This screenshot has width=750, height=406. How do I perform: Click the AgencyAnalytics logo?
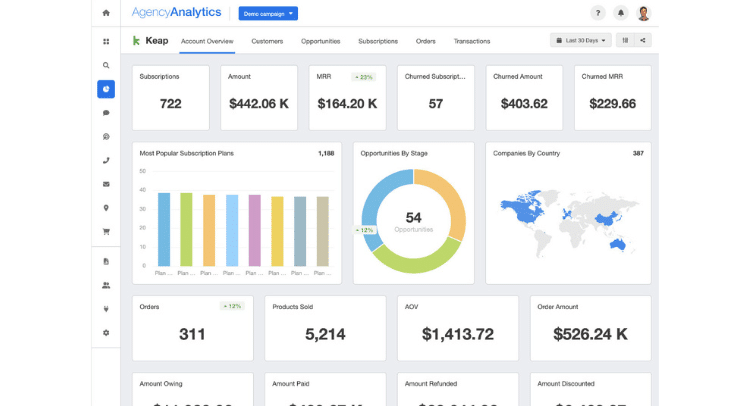[x=176, y=12]
